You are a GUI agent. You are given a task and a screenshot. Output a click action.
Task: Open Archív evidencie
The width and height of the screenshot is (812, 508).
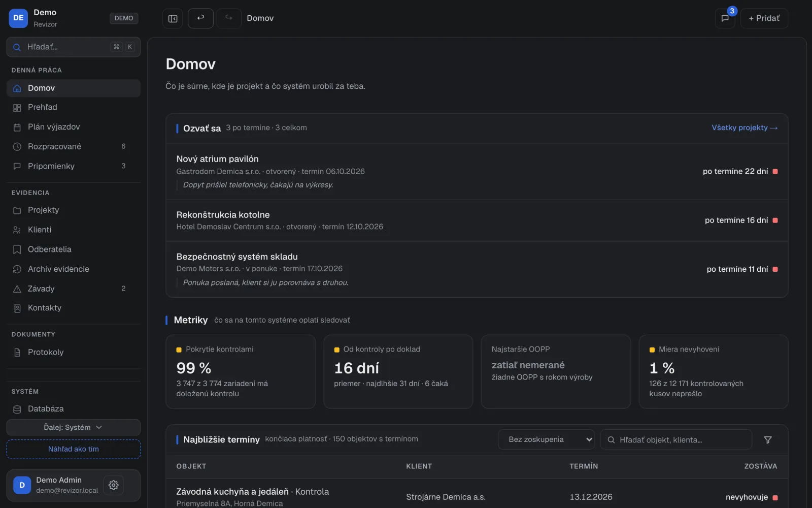click(74, 269)
